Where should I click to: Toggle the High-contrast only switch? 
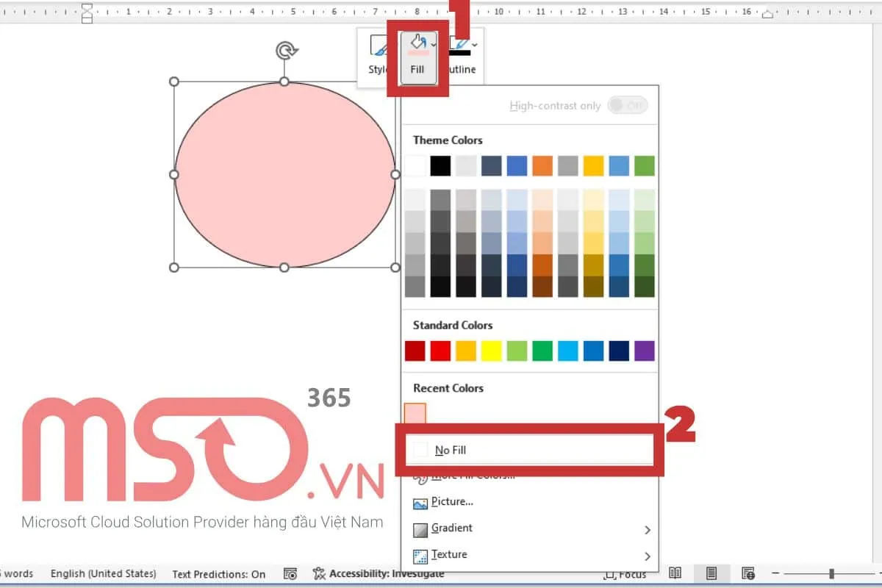627,106
